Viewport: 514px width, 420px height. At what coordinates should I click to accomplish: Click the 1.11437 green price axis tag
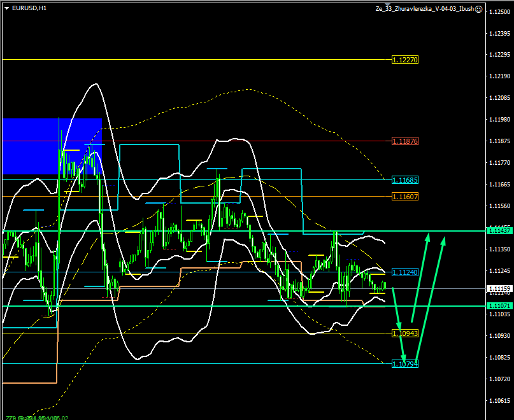pyautogui.click(x=499, y=230)
